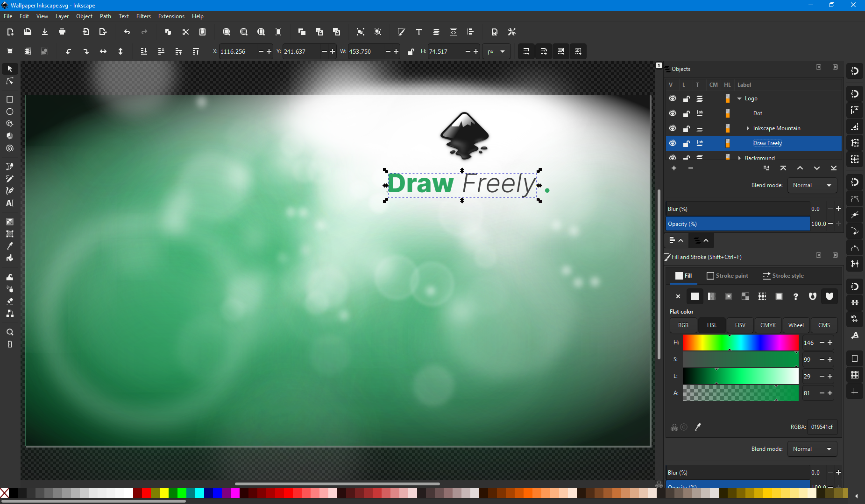Collapse the Logo layer group

click(x=739, y=98)
